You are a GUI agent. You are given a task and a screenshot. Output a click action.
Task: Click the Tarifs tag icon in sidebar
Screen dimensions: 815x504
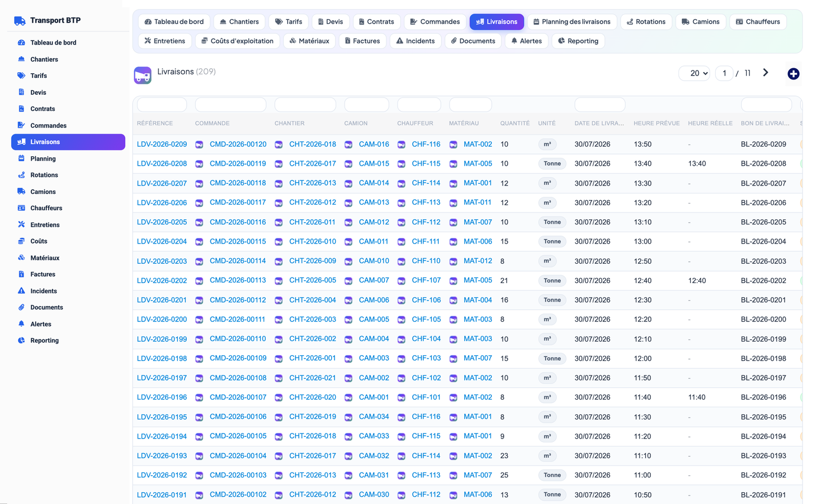click(21, 76)
